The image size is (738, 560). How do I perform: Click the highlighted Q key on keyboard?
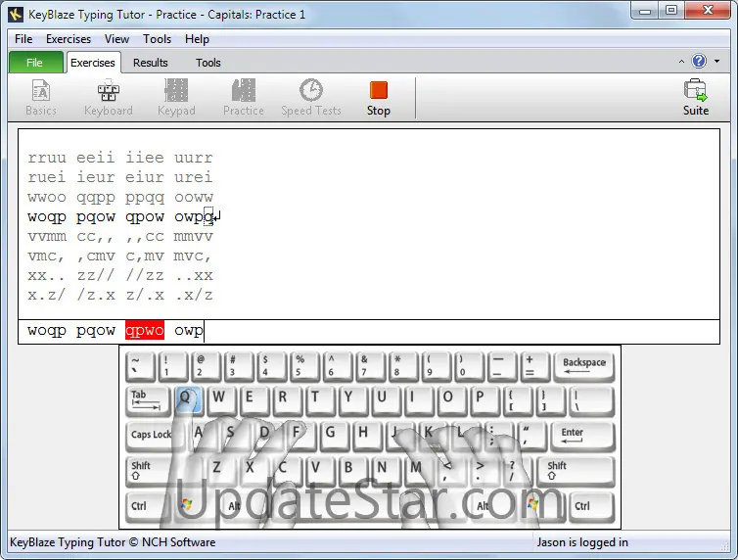coord(188,400)
